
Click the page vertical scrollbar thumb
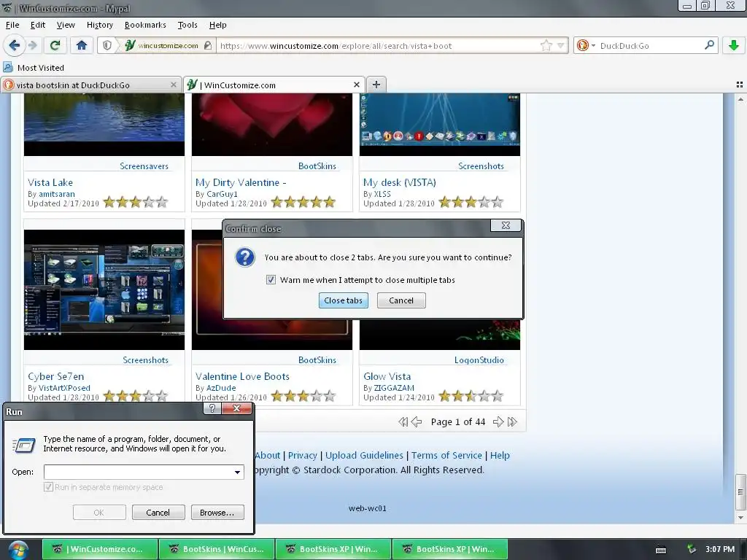[x=740, y=492]
